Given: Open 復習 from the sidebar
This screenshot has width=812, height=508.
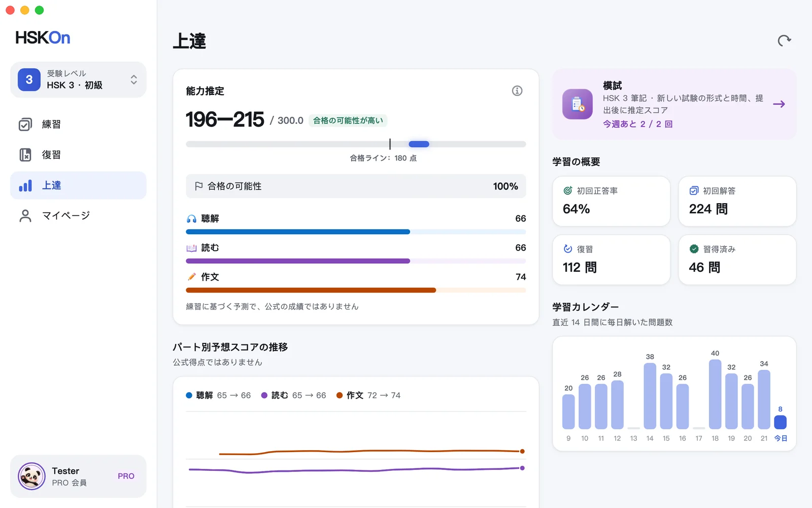Looking at the screenshot, I should [x=78, y=155].
